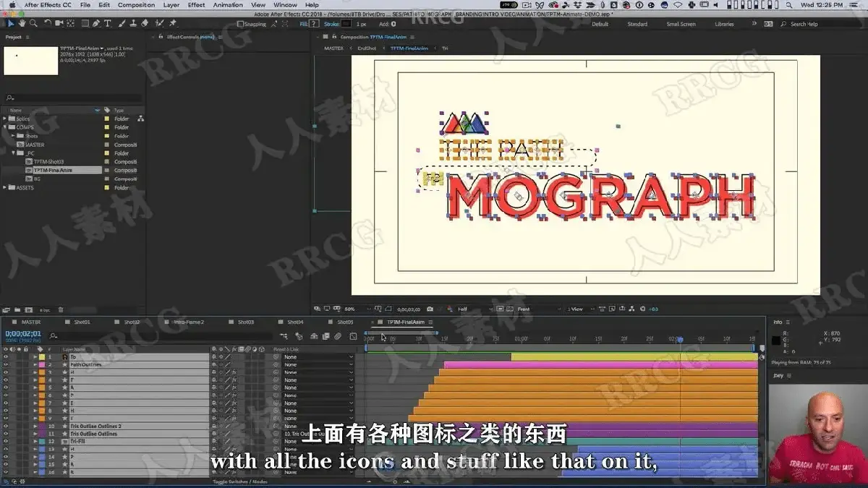This screenshot has height=488, width=868.
Task: Click the composition mini-flowchart icon in timeline
Action: pyautogui.click(x=285, y=335)
